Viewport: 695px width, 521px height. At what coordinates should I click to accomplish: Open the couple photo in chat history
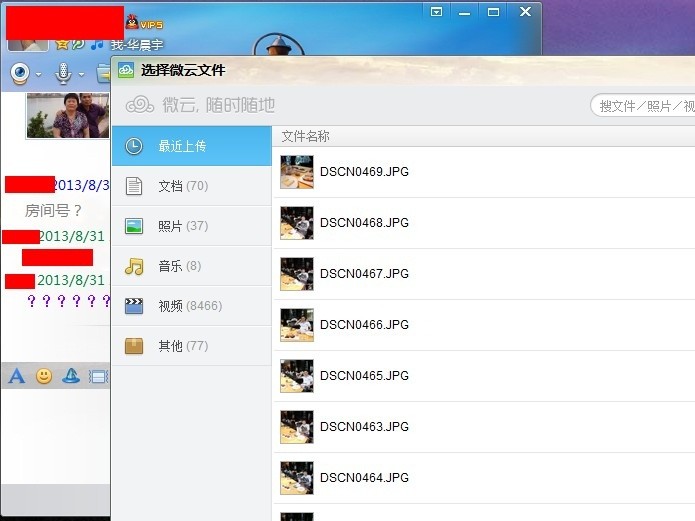coord(68,115)
